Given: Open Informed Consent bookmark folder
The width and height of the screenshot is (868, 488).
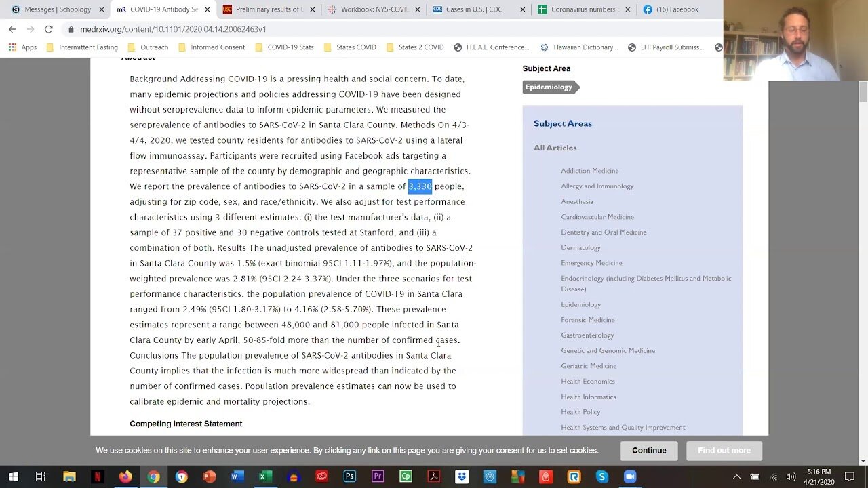Looking at the screenshot, I should point(211,47).
